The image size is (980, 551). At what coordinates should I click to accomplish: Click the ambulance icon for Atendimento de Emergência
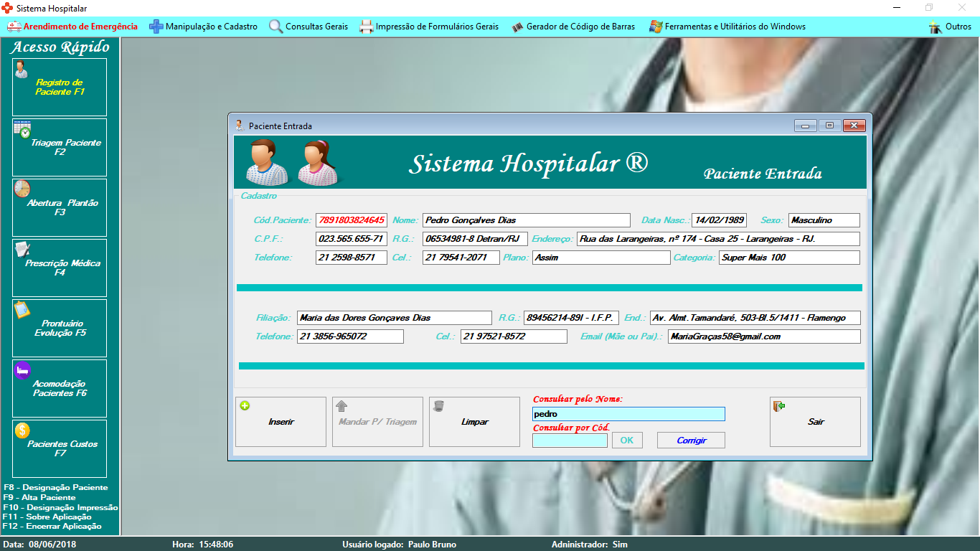[x=14, y=27]
